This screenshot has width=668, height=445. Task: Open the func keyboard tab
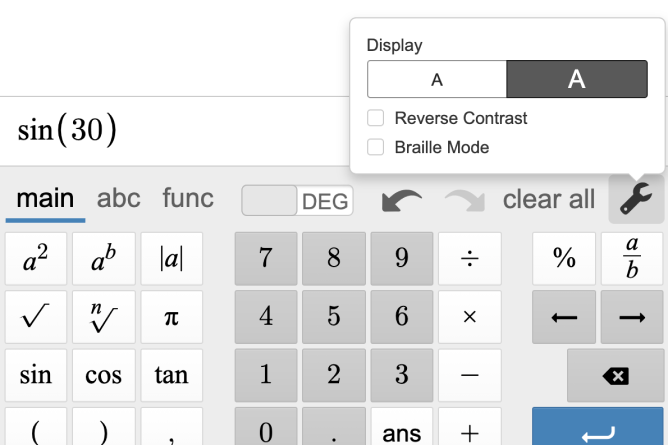click(188, 198)
